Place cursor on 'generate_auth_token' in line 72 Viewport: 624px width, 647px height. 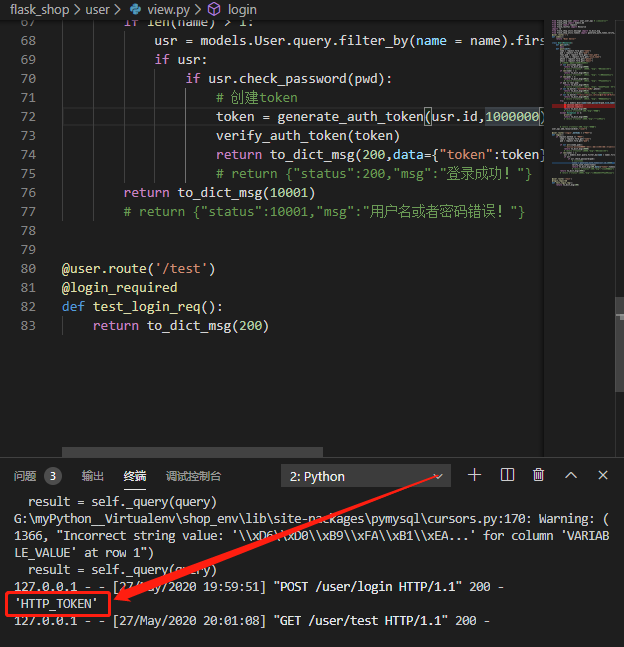click(350, 117)
